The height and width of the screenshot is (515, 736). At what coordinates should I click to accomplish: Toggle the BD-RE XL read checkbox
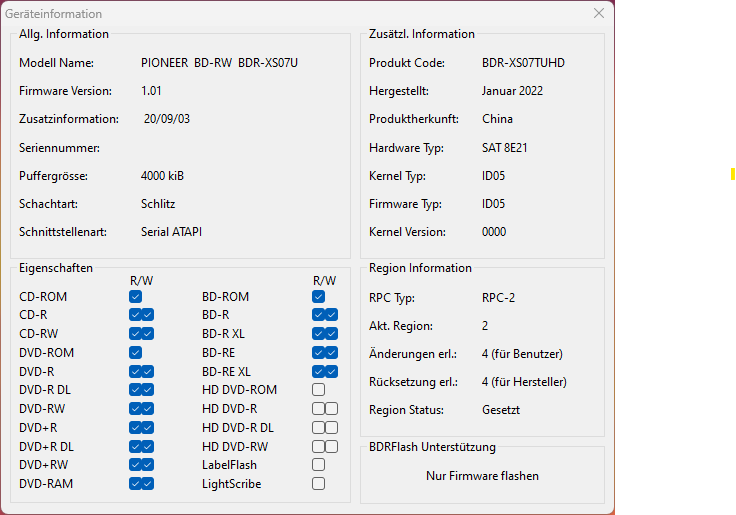coord(318,372)
